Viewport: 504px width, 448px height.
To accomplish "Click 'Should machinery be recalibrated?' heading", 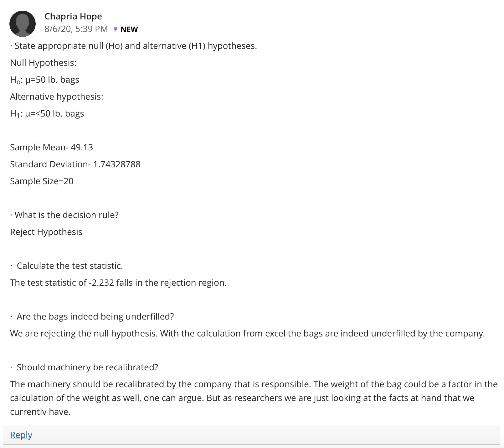I will click(x=84, y=367).
